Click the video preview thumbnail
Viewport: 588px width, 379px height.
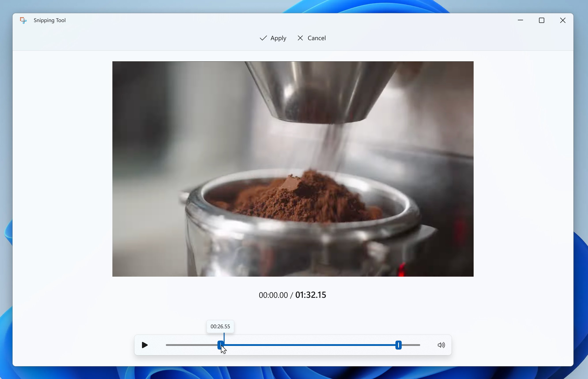(293, 169)
